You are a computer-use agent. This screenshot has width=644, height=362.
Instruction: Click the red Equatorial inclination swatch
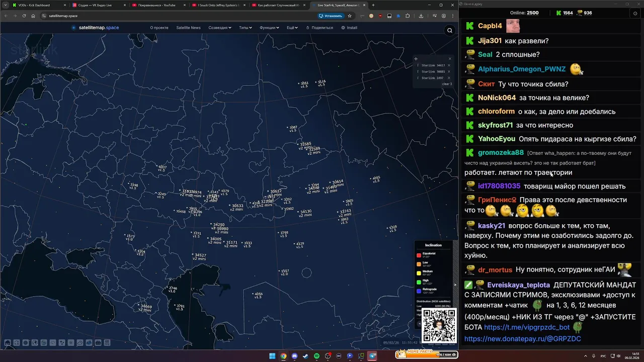(x=419, y=255)
